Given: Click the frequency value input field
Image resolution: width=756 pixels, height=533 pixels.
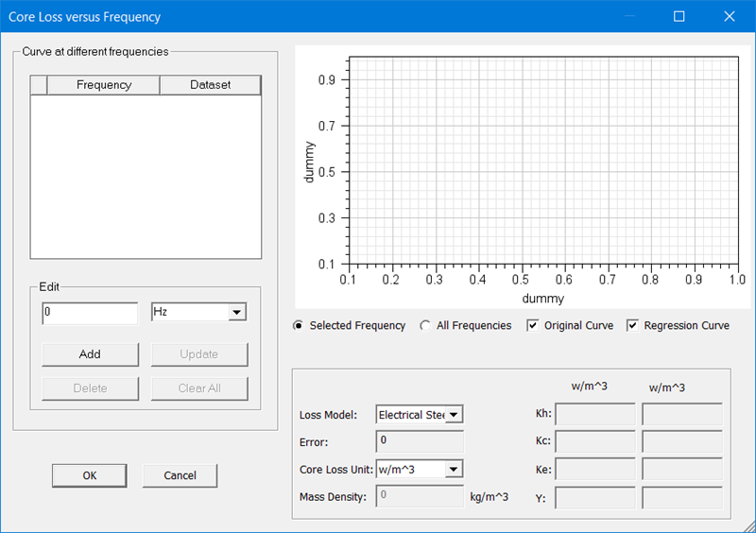Looking at the screenshot, I should (90, 313).
